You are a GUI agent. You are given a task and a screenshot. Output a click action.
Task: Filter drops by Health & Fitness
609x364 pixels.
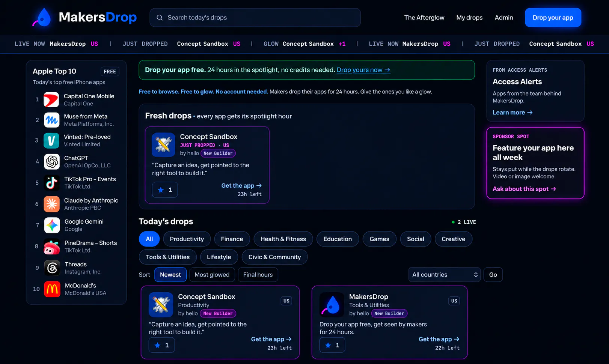point(283,239)
